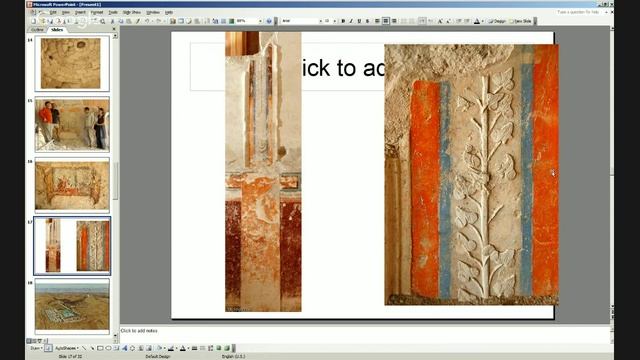
Task: Toggle Underline formatting
Action: coord(359,21)
